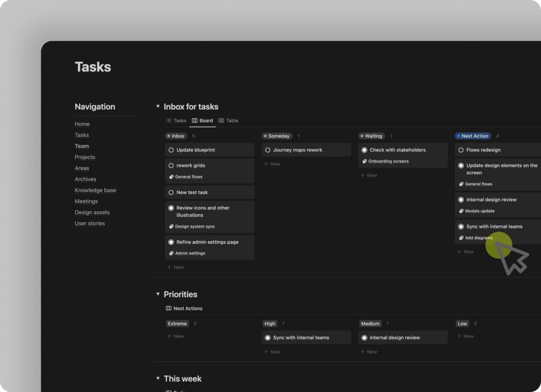Switch to the Board view tab
Image resolution: width=541 pixels, height=392 pixels.
click(202, 121)
